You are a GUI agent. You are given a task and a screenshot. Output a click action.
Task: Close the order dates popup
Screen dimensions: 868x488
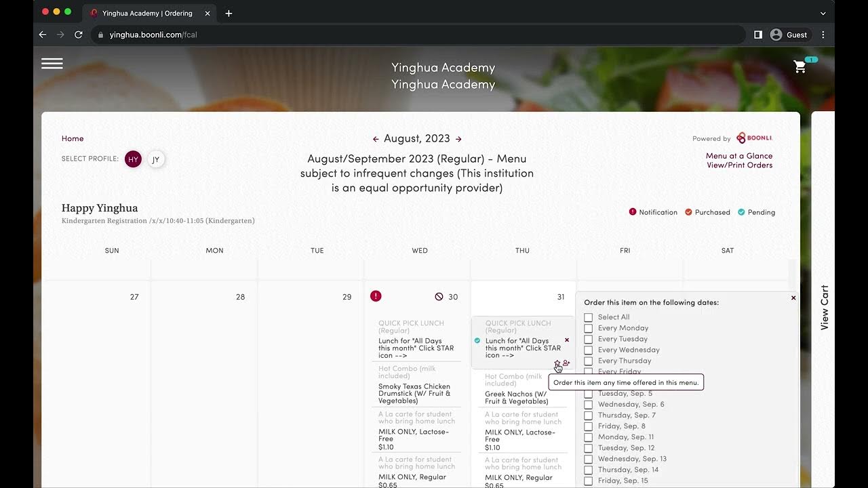793,298
